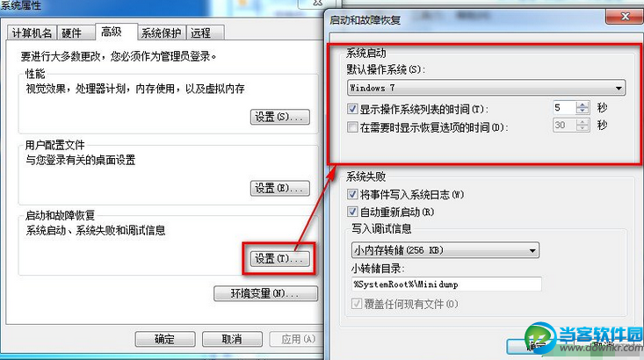
Task: Toggle 自动重新启动 checkbox
Action: (x=352, y=212)
